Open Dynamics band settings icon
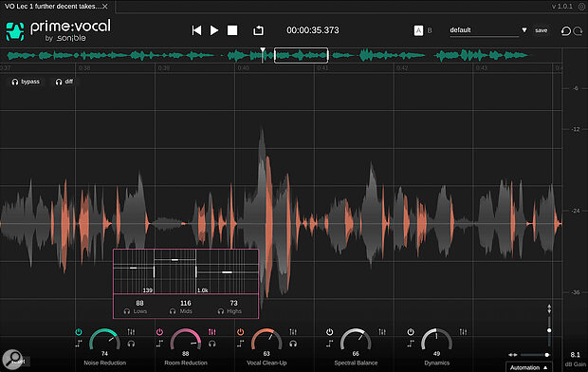 [x=463, y=332]
